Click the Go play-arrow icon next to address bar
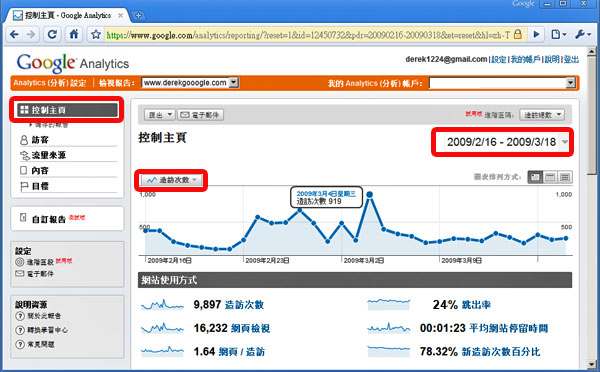The height and width of the screenshot is (372, 600). (536, 34)
